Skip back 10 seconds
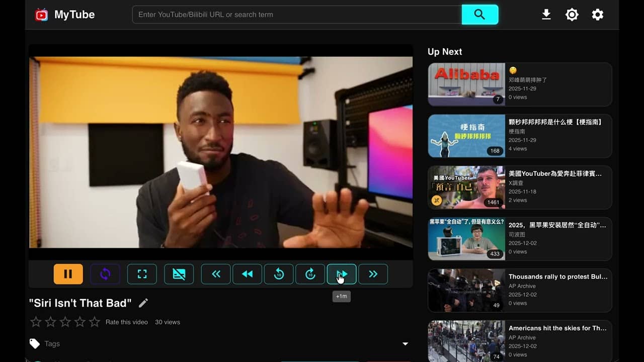 point(279,274)
